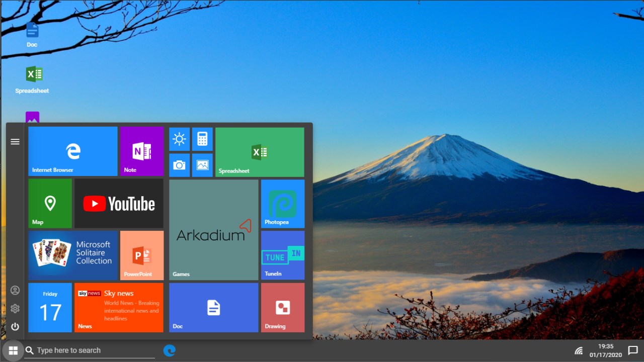
Task: Expand the Start menu hamburger button
Action: point(15,142)
